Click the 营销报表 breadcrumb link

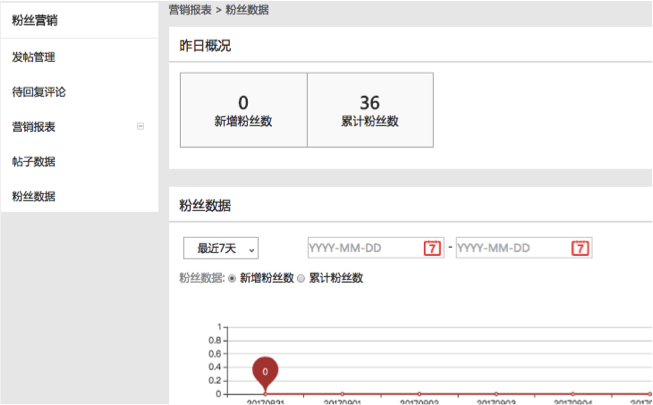[x=188, y=10]
